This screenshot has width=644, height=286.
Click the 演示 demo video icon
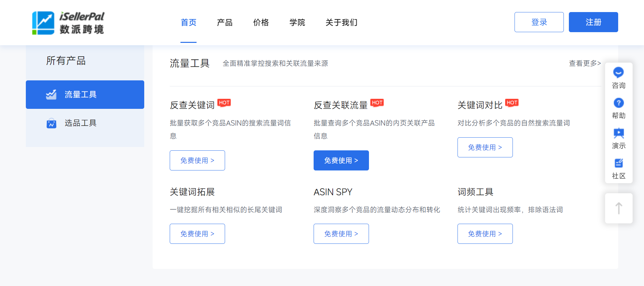click(619, 133)
